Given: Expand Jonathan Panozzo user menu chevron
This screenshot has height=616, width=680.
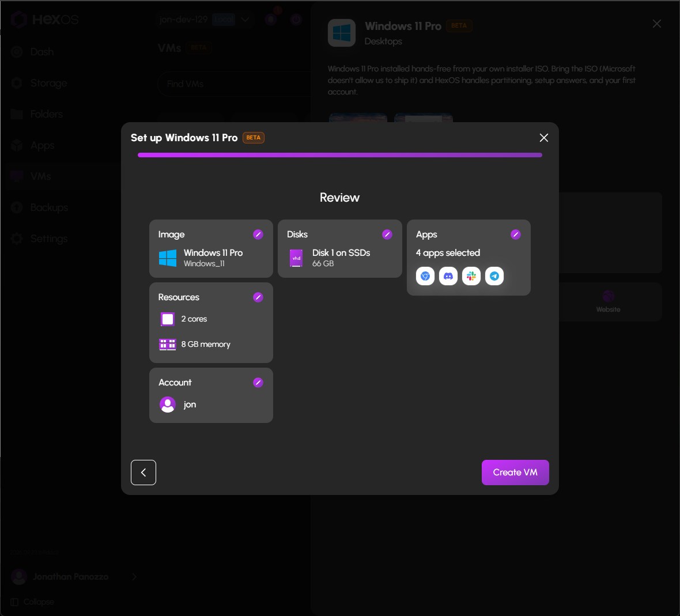Looking at the screenshot, I should (x=134, y=577).
